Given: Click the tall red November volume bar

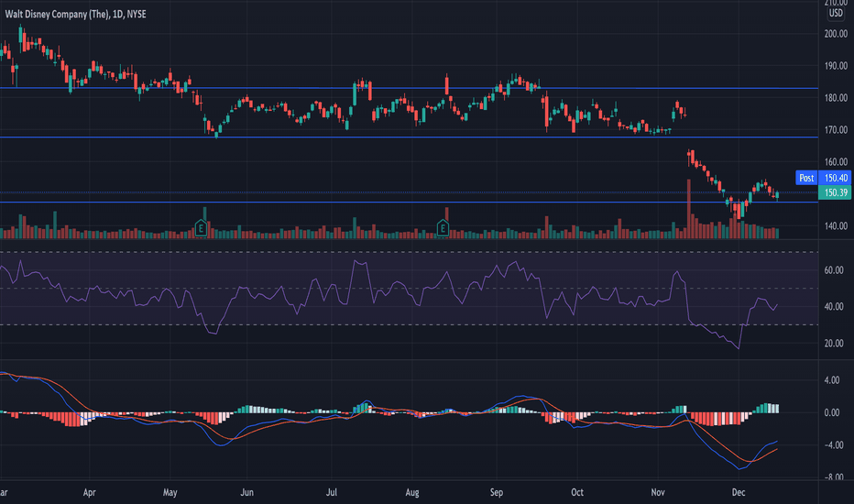Looking at the screenshot, I should (689, 209).
